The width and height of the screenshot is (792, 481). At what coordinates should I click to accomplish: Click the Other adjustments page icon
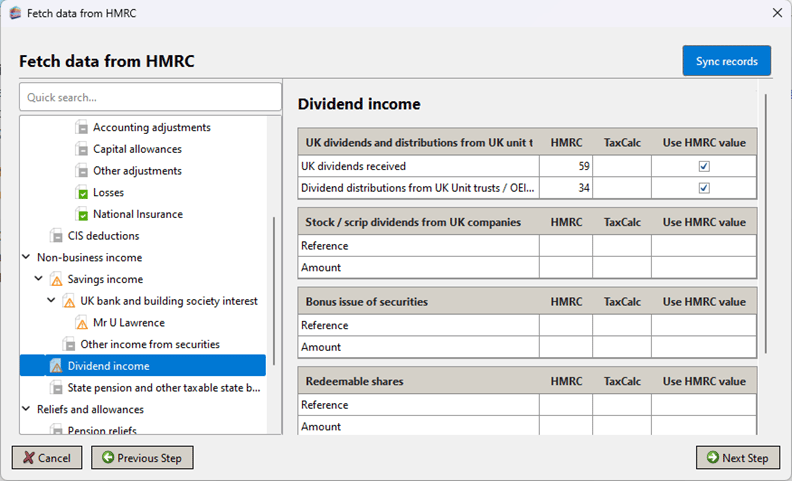coord(81,171)
